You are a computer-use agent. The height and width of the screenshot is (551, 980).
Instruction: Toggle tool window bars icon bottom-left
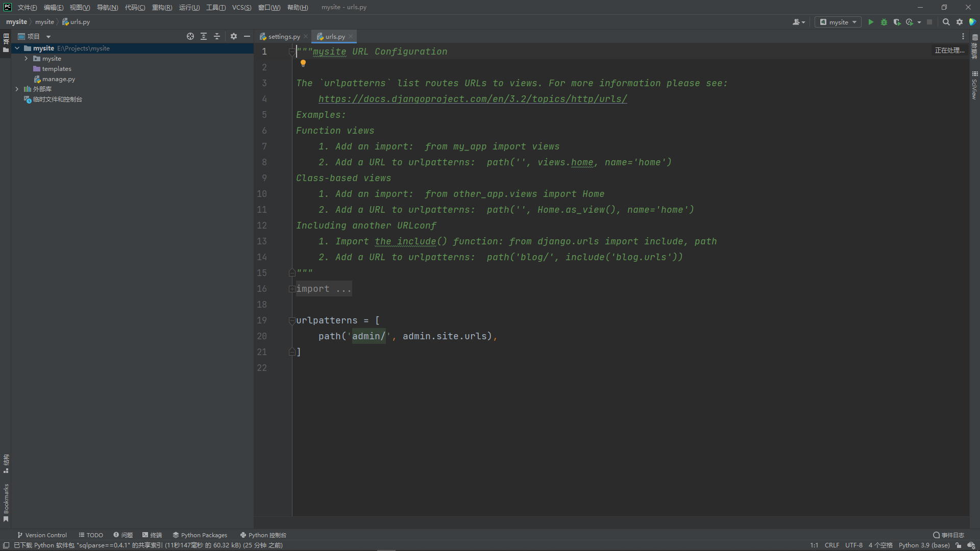point(6,545)
